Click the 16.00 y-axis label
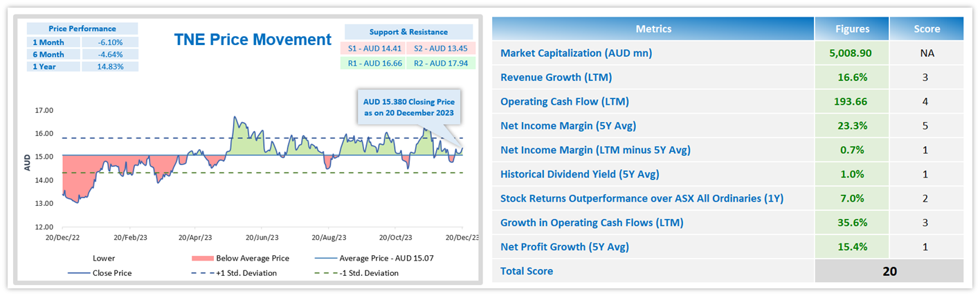The height and width of the screenshot is (296, 980). click(x=44, y=134)
